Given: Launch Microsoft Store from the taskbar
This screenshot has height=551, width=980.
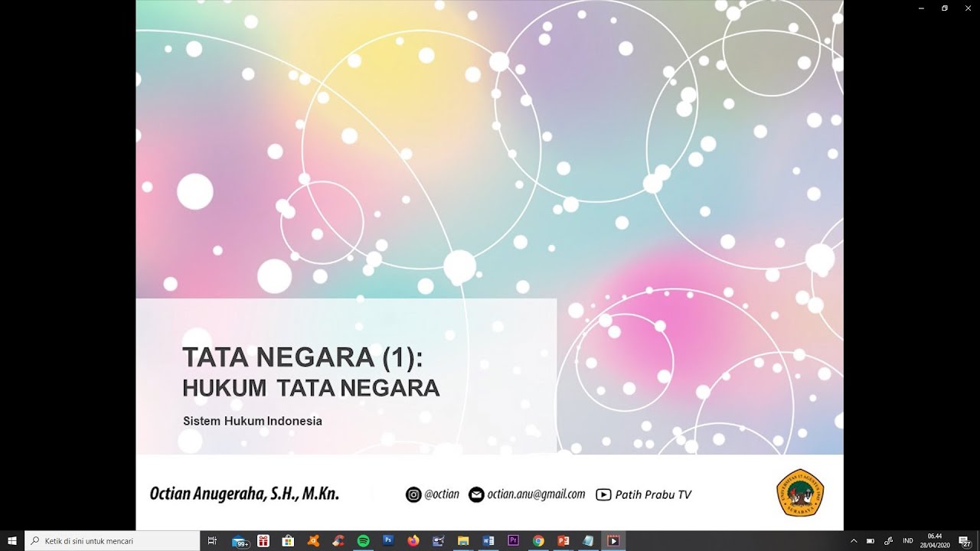Looking at the screenshot, I should pos(288,540).
